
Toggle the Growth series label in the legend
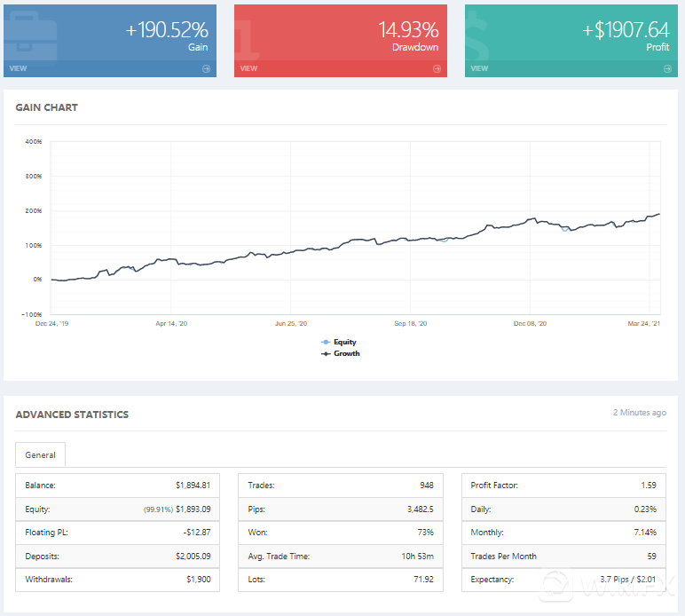346,353
